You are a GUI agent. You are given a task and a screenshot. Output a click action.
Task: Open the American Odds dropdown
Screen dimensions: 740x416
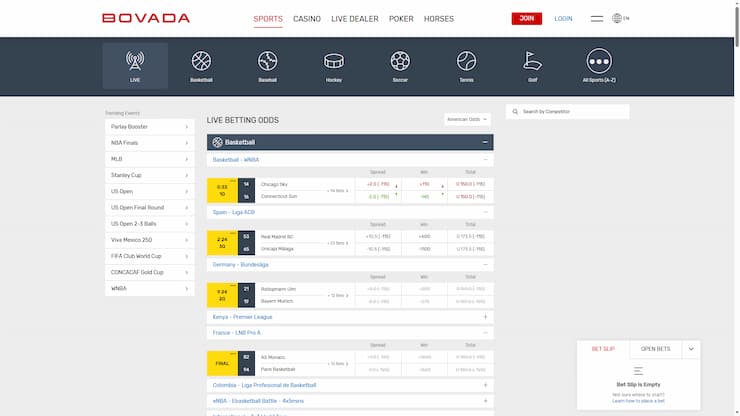pos(467,119)
